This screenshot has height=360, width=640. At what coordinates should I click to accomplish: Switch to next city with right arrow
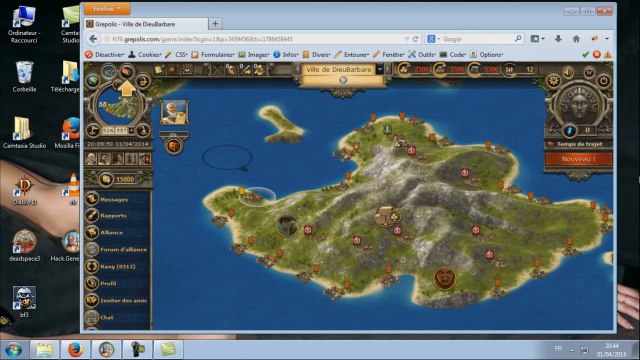(x=388, y=69)
